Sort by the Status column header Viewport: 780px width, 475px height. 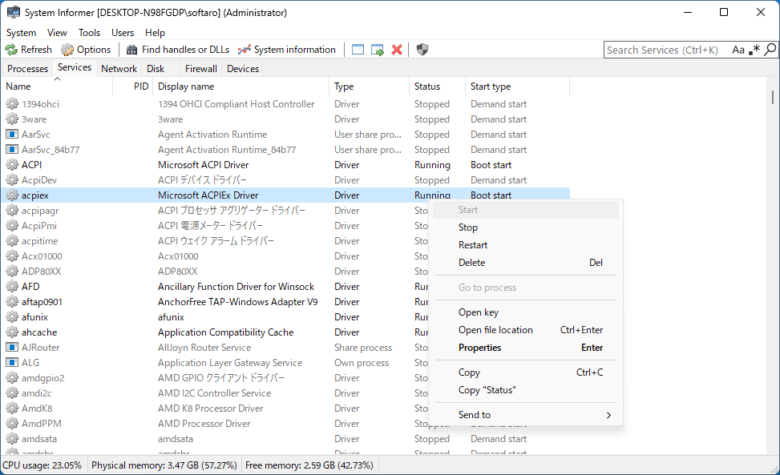(x=437, y=87)
